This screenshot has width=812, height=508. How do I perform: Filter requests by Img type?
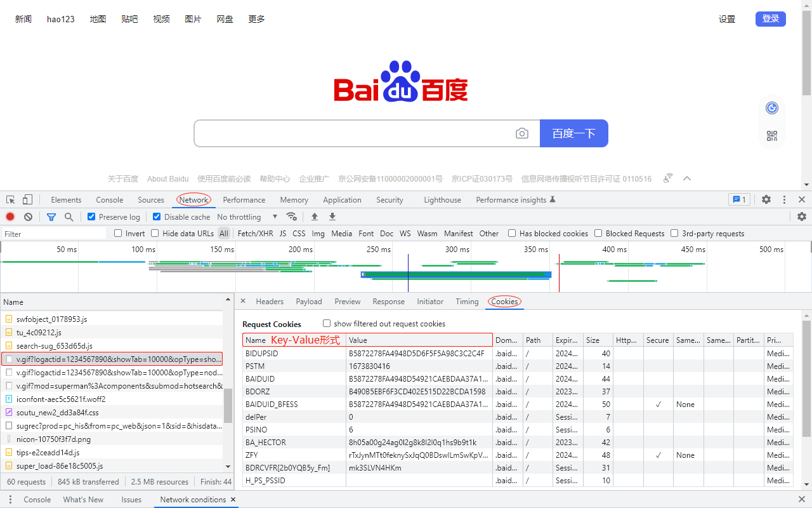(318, 233)
